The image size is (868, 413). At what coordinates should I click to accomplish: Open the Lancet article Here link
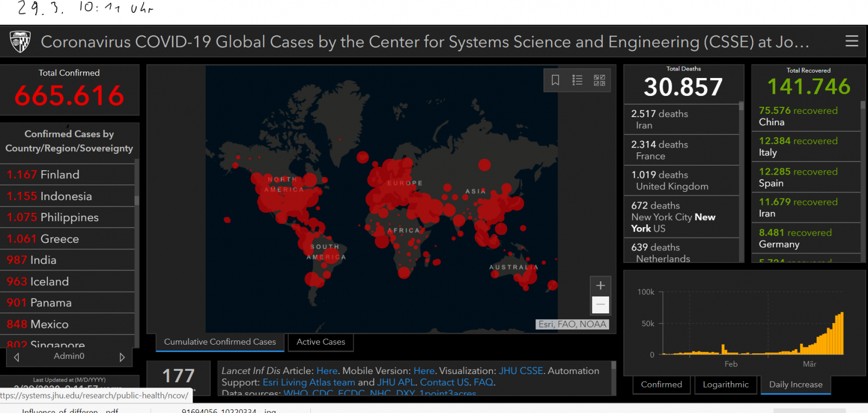point(327,371)
